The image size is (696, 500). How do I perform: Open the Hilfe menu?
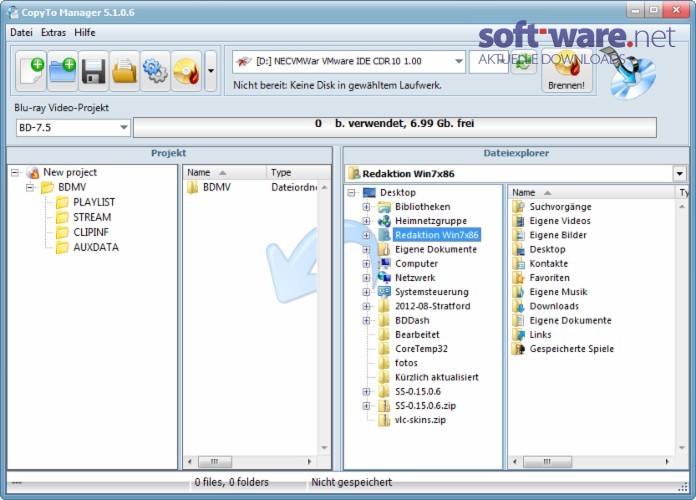pos(85,32)
